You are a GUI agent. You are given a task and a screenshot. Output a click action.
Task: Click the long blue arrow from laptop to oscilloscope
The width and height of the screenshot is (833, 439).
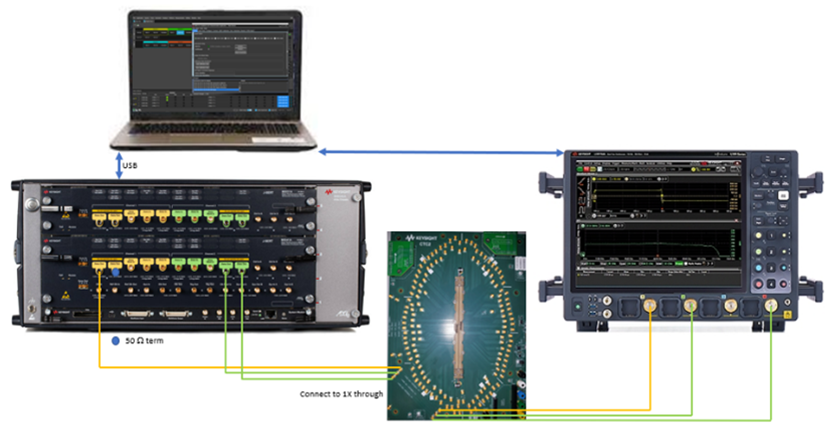(438, 152)
